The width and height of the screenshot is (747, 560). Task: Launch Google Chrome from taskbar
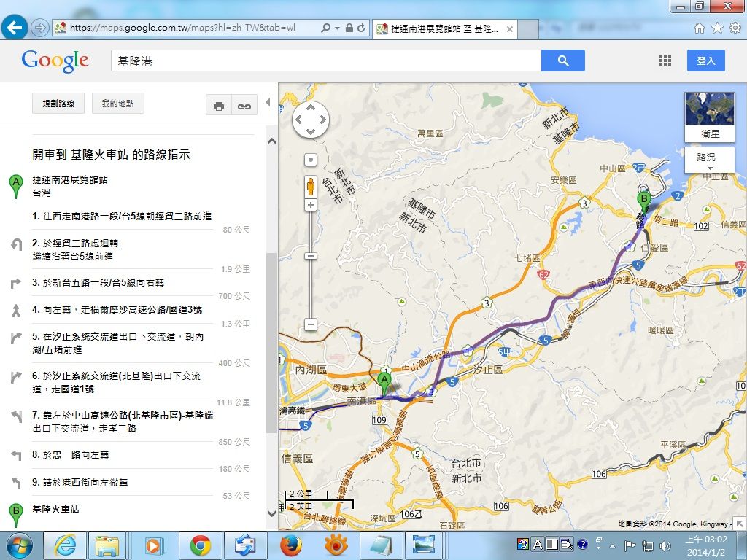click(201, 545)
